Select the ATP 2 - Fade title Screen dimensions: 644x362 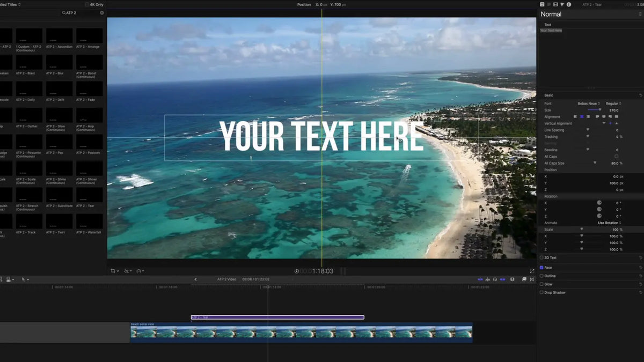point(89,91)
